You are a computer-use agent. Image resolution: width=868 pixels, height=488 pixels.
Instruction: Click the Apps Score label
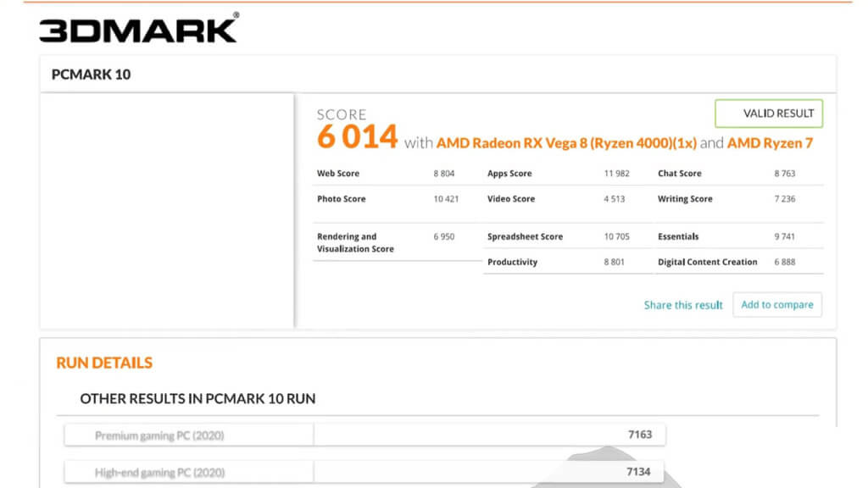(x=509, y=173)
